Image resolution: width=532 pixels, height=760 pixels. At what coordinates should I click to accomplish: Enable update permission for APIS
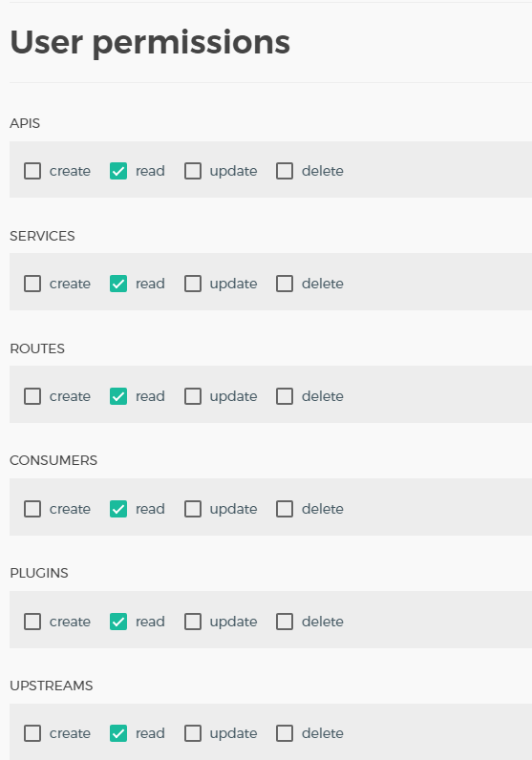click(193, 171)
